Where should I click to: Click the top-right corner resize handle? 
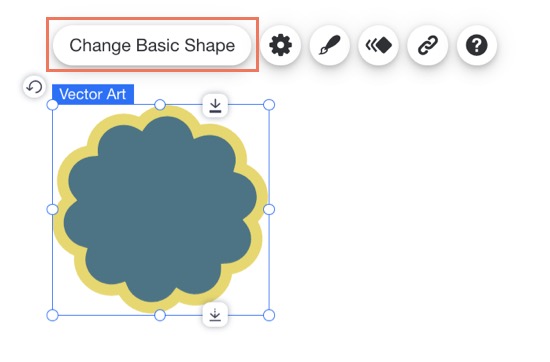[x=269, y=105]
